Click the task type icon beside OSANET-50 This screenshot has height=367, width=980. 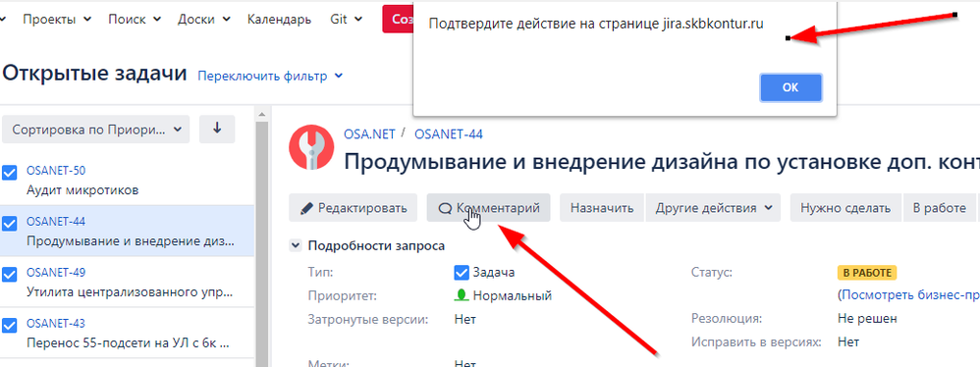[10, 173]
